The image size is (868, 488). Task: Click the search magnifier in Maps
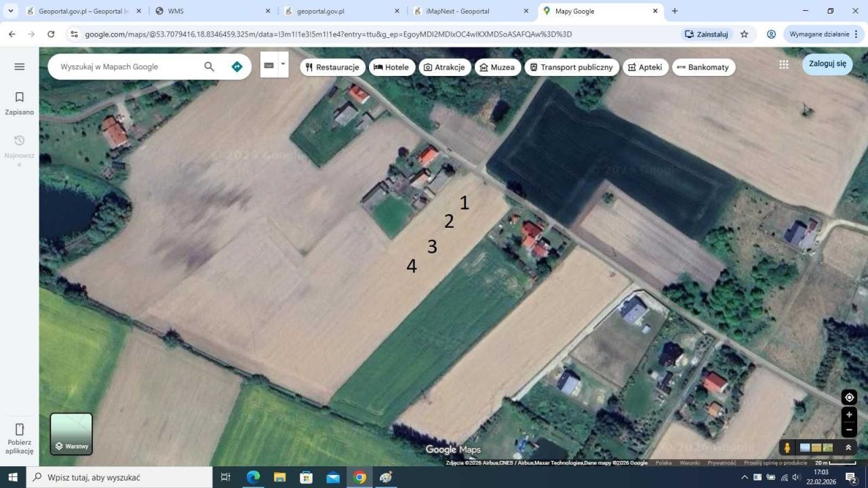(210, 66)
